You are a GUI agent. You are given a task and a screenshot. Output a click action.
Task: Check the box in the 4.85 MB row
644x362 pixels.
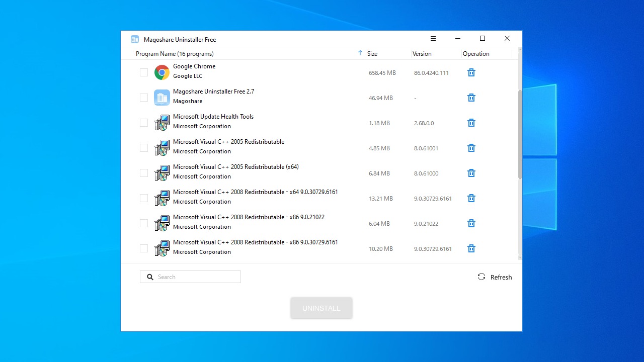(x=144, y=148)
